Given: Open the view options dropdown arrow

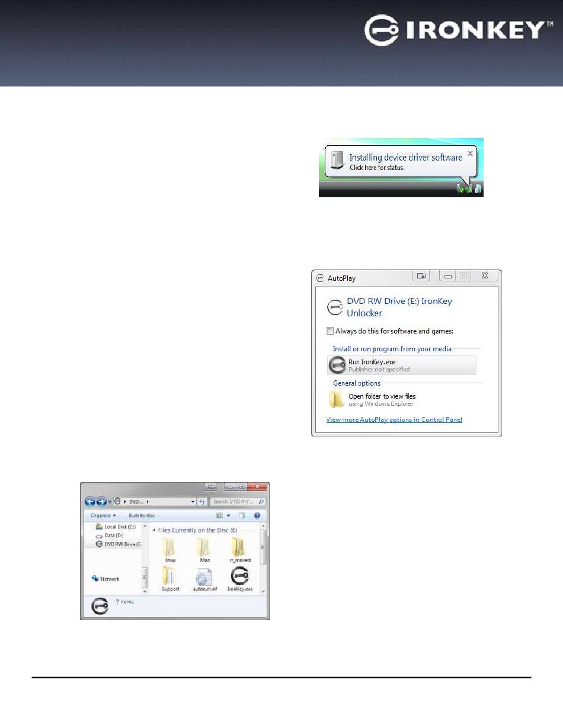Looking at the screenshot, I should click(x=228, y=516).
